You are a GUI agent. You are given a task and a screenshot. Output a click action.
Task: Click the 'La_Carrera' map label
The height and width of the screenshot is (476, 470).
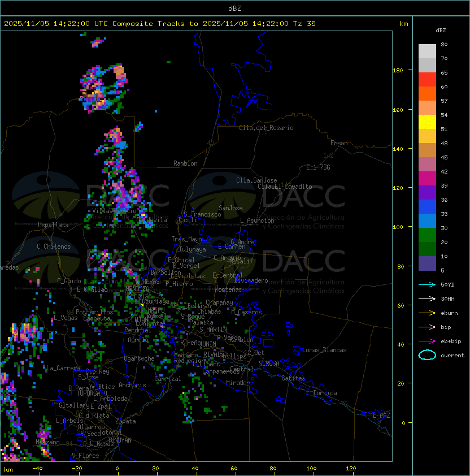pos(63,368)
